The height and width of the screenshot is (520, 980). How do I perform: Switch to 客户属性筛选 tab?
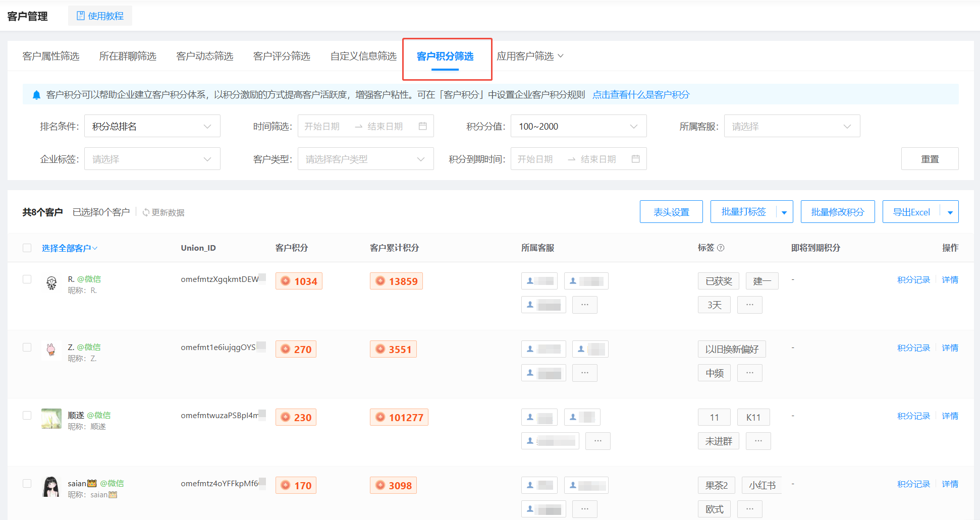(x=51, y=56)
